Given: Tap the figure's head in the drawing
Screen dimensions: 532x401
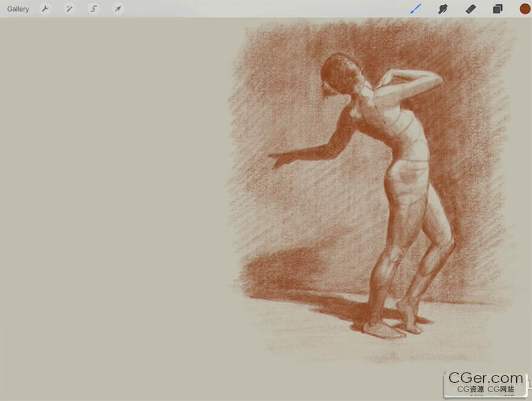Looking at the screenshot, I should 340,72.
